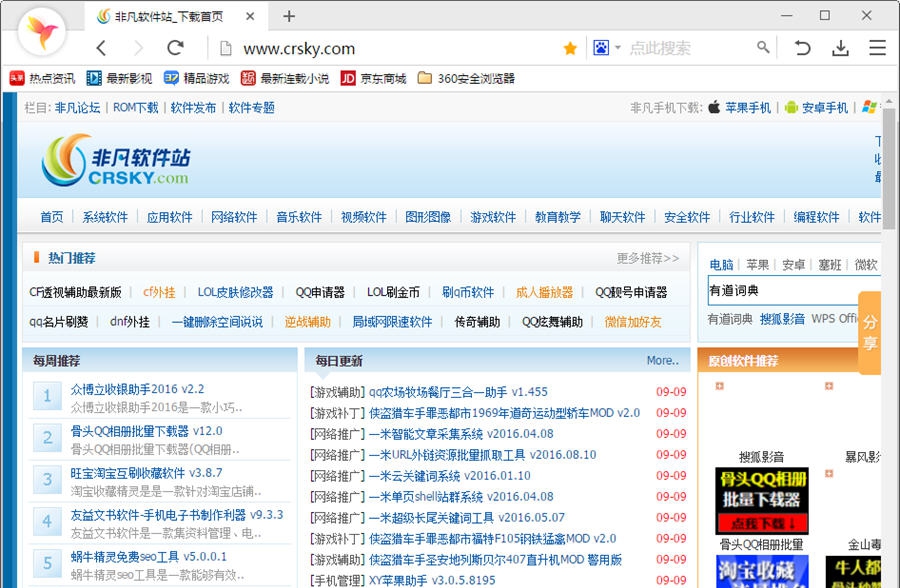Click the favorites star in the address bar

point(569,47)
